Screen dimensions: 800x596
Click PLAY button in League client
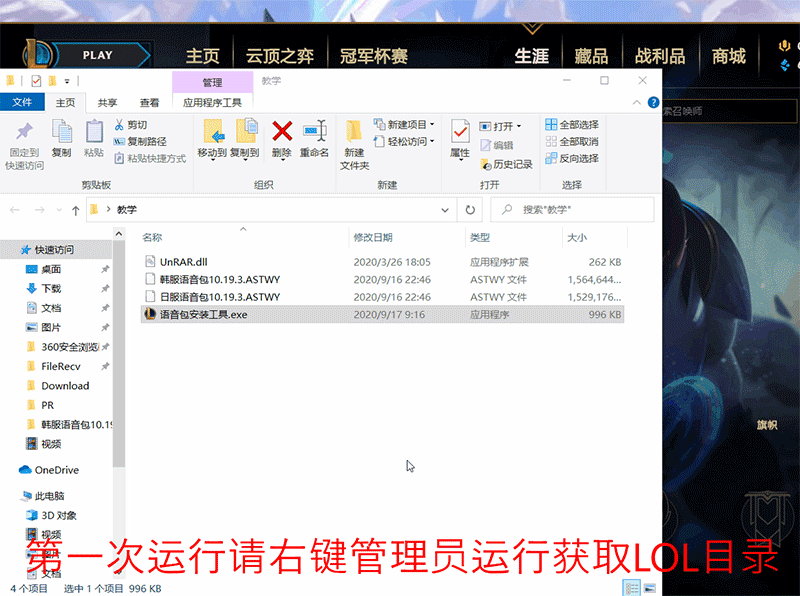pyautogui.click(x=97, y=55)
